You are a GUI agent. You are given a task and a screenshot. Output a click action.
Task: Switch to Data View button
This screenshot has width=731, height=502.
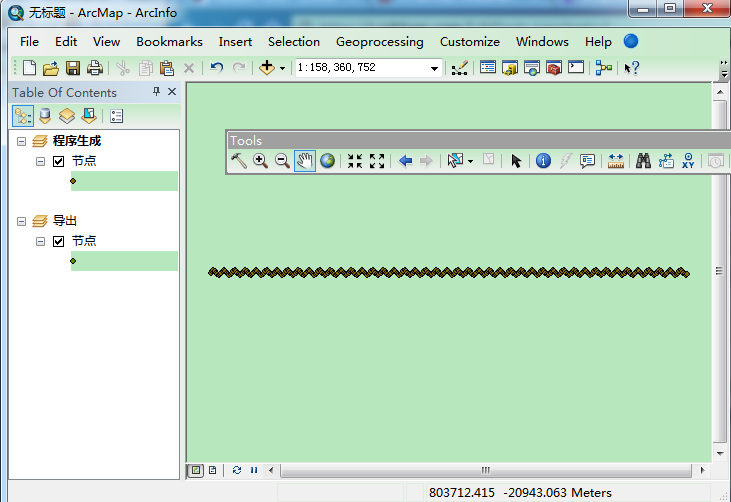click(x=196, y=470)
